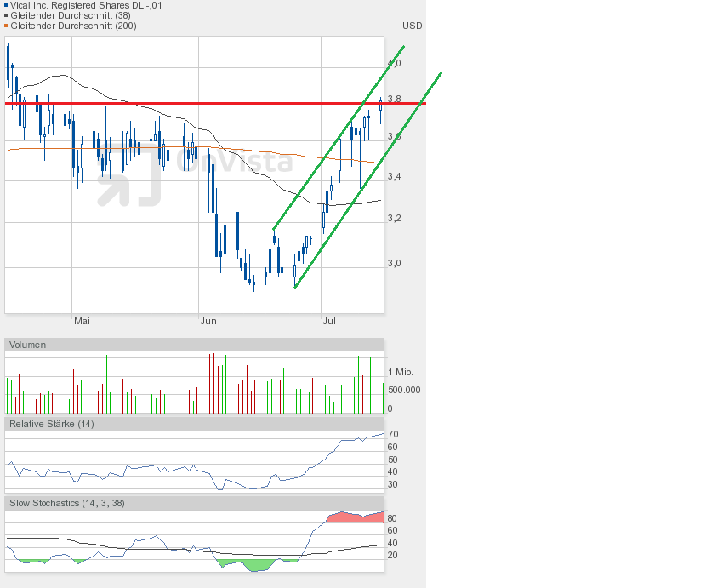Click the black 38-day average legend marker
This screenshot has width=723, height=588.
(x=7, y=15)
